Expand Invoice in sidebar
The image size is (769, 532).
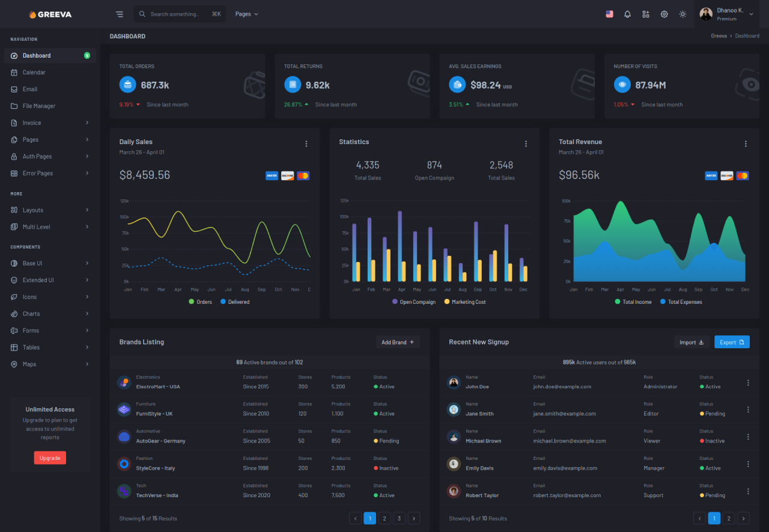point(50,122)
